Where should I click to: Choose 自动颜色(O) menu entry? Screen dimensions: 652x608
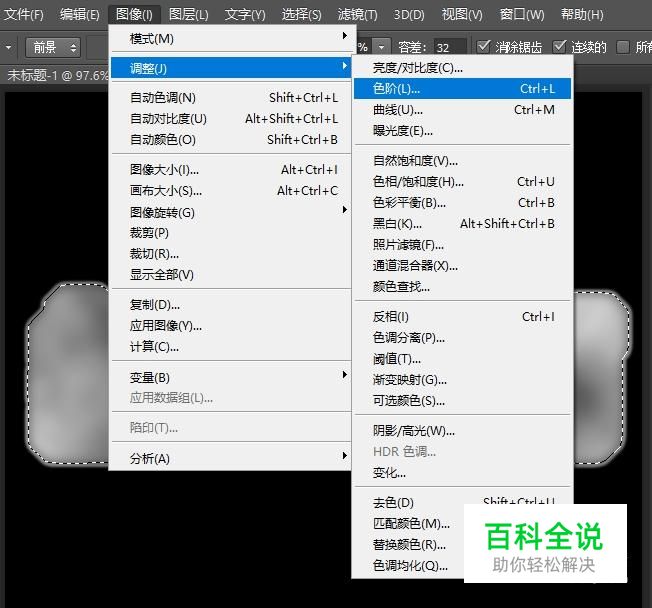pos(231,140)
